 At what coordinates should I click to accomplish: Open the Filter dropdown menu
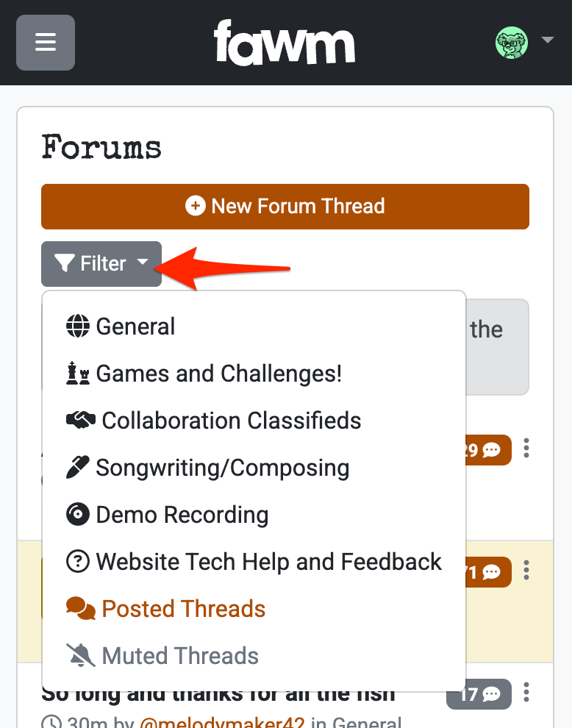pyautogui.click(x=101, y=263)
